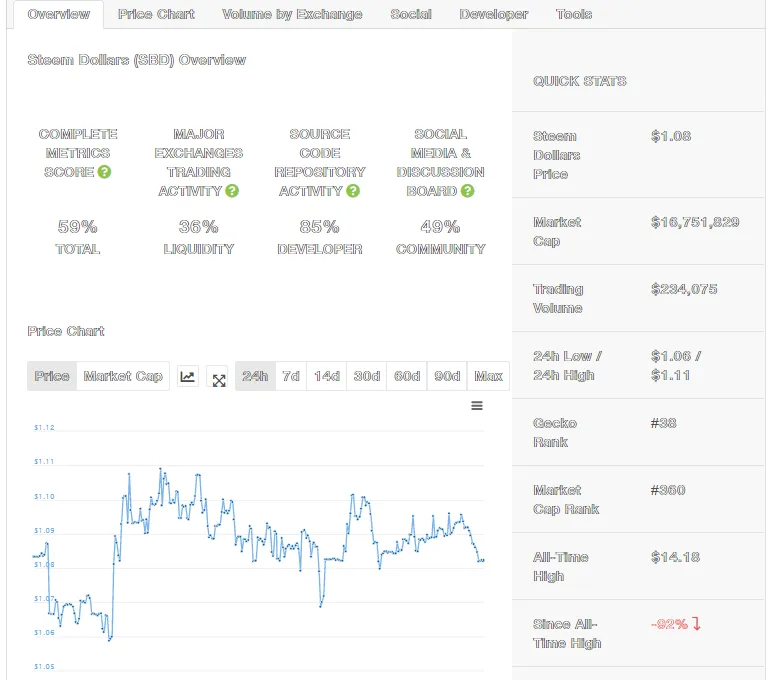The height and width of the screenshot is (680, 773).
Task: Open the Developer tab
Action: tap(493, 14)
